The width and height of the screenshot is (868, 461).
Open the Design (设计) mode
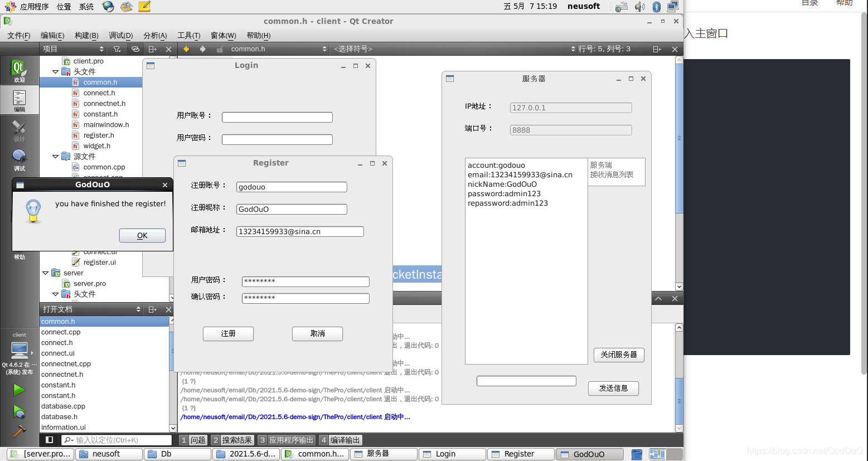coord(19,130)
